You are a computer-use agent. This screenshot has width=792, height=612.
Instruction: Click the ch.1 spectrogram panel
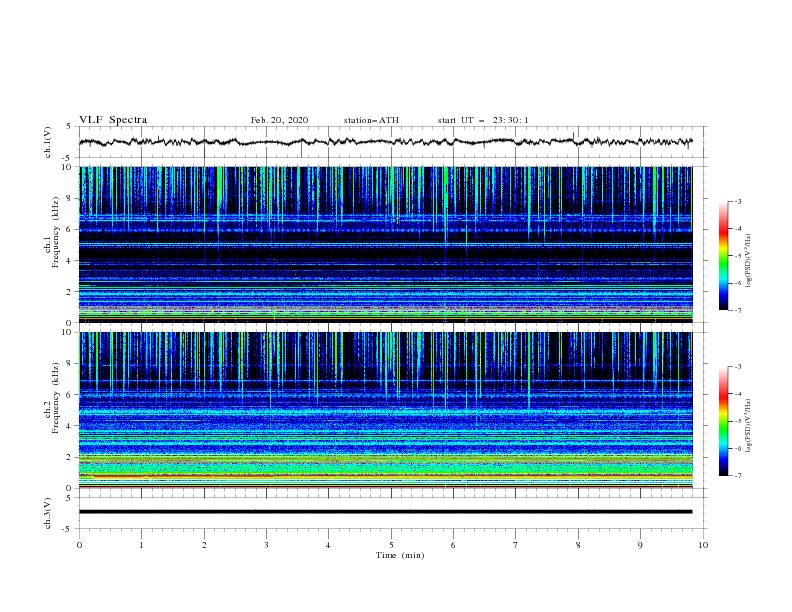click(x=385, y=244)
